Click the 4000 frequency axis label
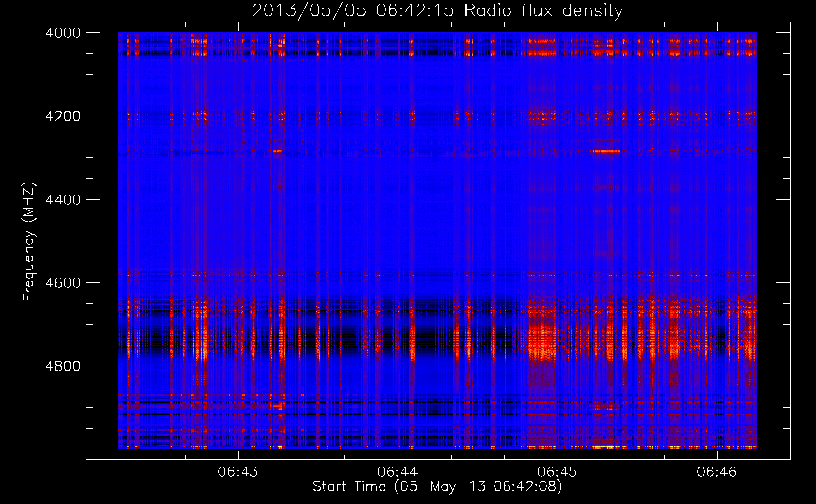Viewport: 816px width, 504px height. click(x=63, y=33)
